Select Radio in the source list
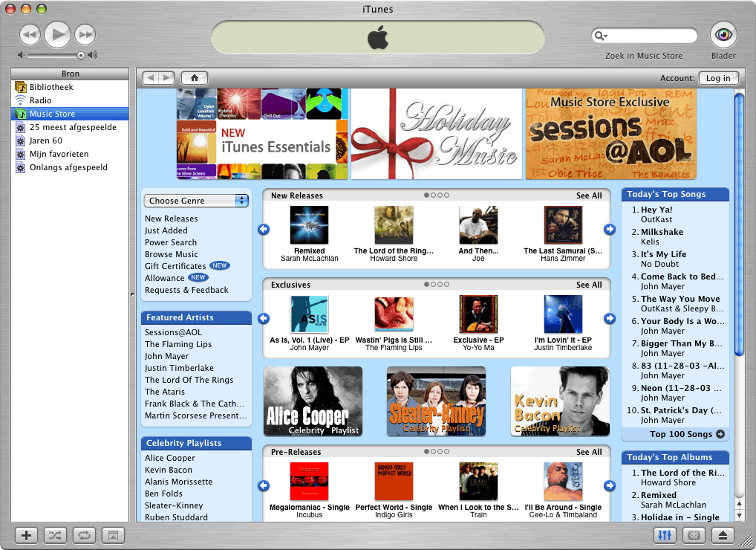The height and width of the screenshot is (550, 756). coord(70,100)
